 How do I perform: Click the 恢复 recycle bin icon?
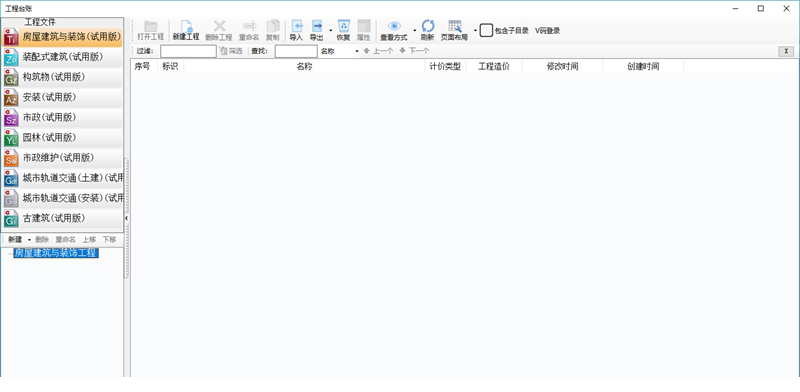343,31
